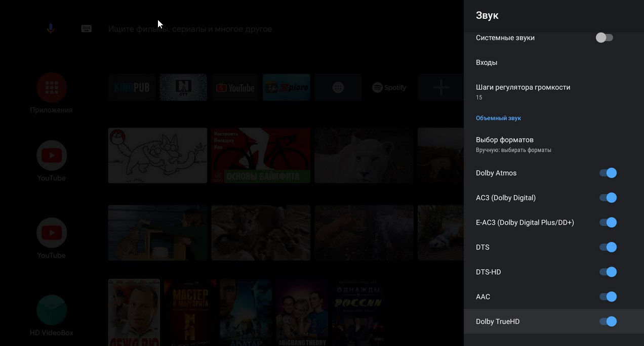
Task: Open the HD VideoBox channel icon
Action: point(52,310)
